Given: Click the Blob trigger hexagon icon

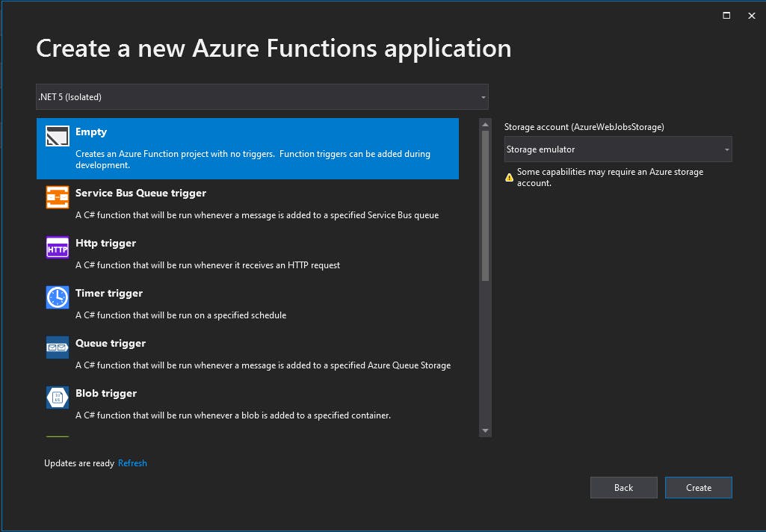Looking at the screenshot, I should (x=58, y=398).
